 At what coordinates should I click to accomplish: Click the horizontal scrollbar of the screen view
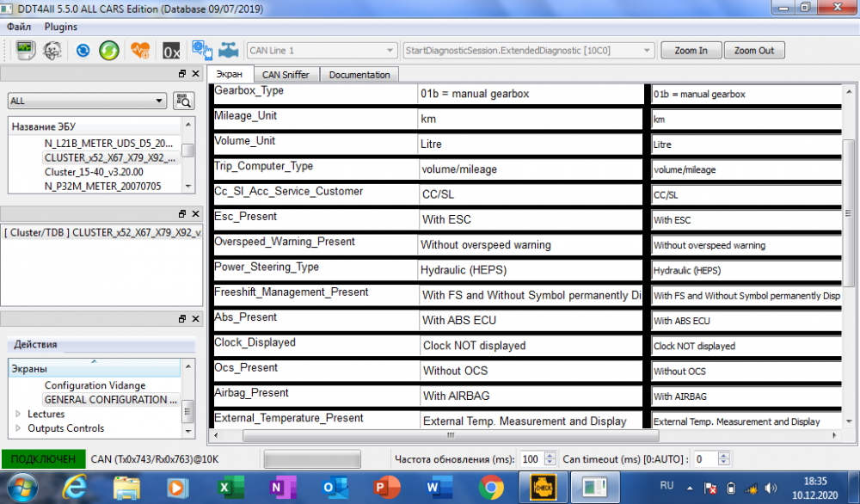point(451,435)
